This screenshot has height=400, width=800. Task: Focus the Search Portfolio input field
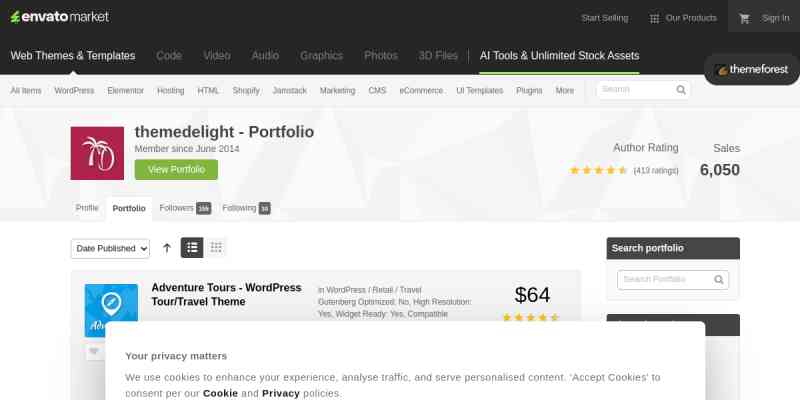tap(667, 280)
